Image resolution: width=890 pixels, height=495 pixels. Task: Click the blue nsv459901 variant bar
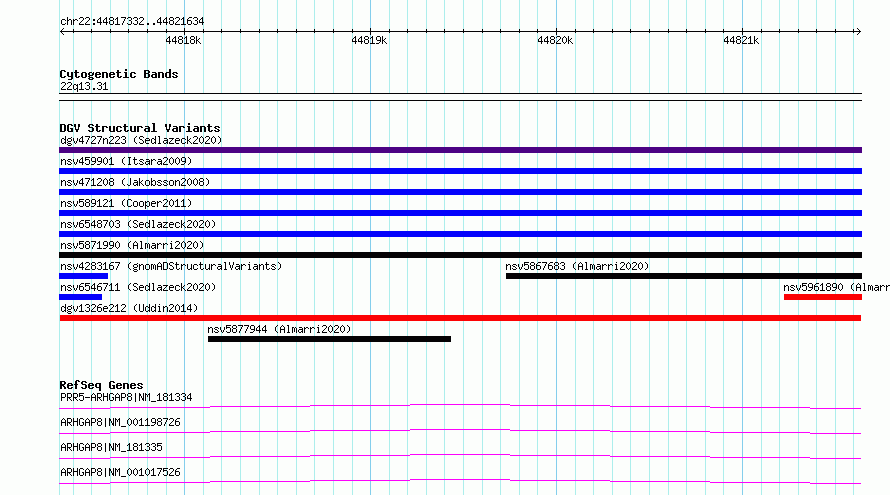pyautogui.click(x=460, y=171)
